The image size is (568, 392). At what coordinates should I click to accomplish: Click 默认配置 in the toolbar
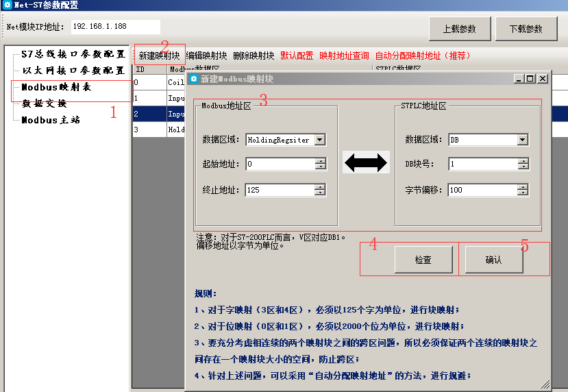[297, 56]
